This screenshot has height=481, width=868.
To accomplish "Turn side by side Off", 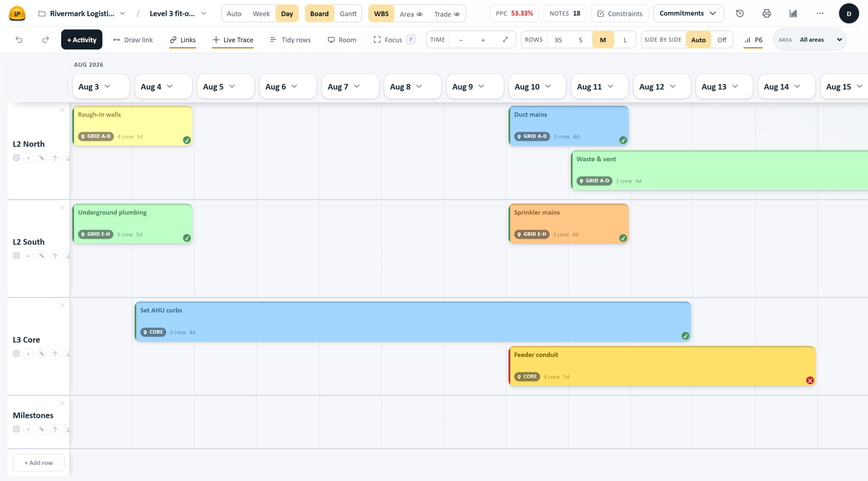I will [x=722, y=40].
